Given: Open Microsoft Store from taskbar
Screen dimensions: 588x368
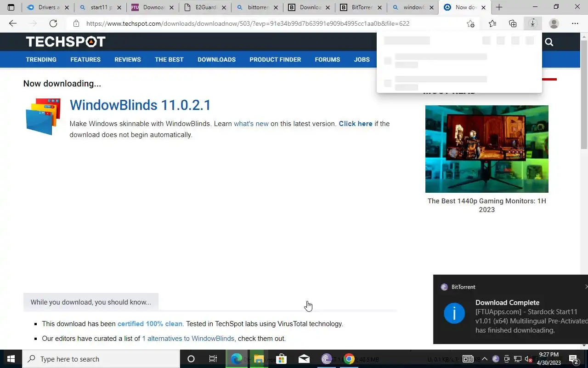Looking at the screenshot, I should pyautogui.click(x=281, y=359).
